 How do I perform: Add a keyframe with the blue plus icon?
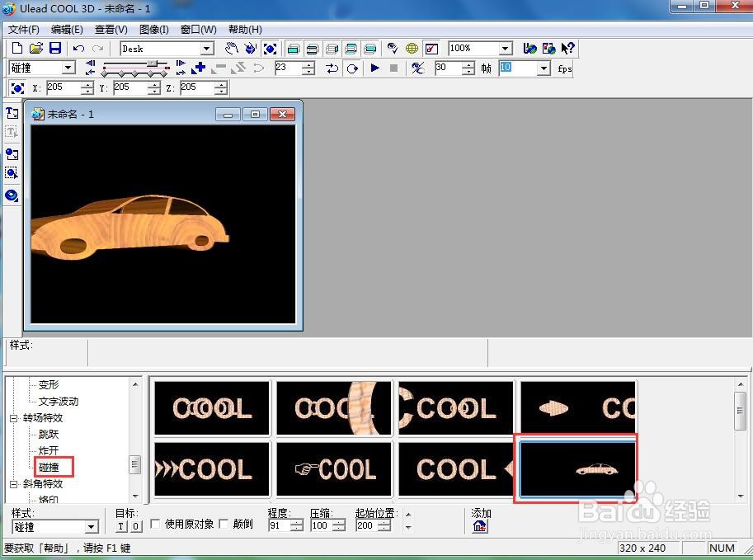click(198, 68)
